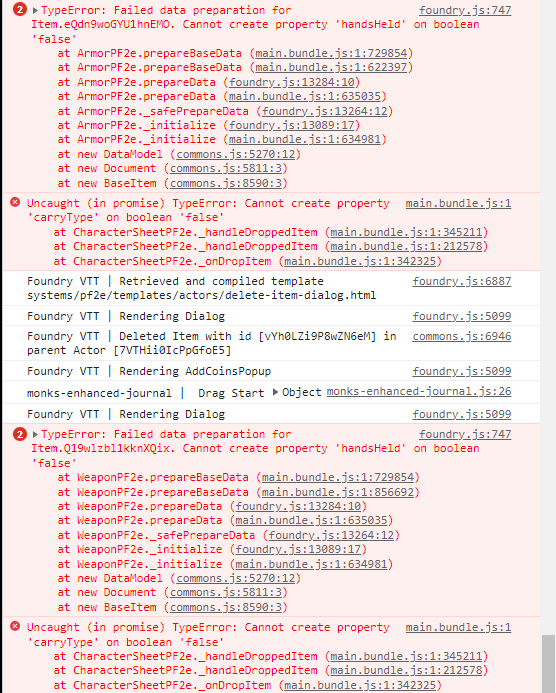Open foundry.js:6887 source link
The width and height of the screenshot is (556, 693).
point(462,281)
